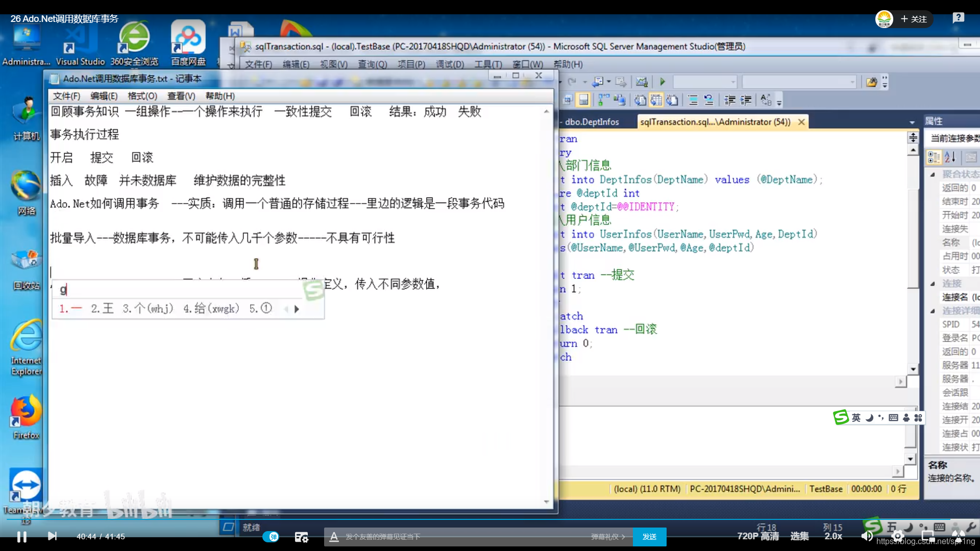
Task: Open 360安全浏览 desktop shortcut
Action: tap(134, 43)
